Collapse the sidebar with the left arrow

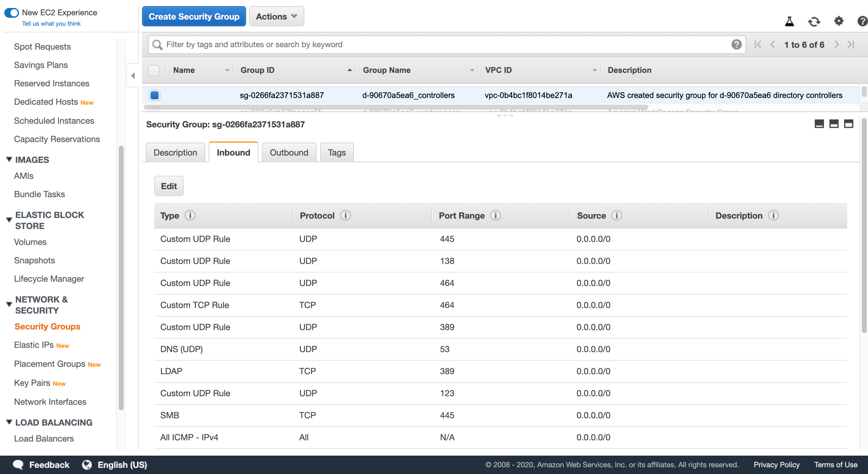[133, 76]
